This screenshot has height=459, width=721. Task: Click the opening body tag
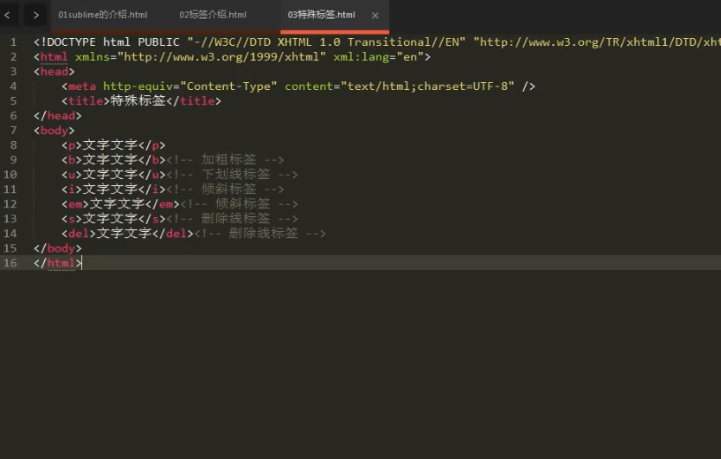pos(54,131)
